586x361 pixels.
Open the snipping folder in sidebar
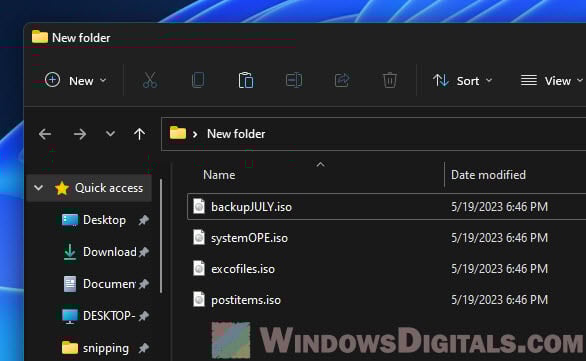[106, 348]
